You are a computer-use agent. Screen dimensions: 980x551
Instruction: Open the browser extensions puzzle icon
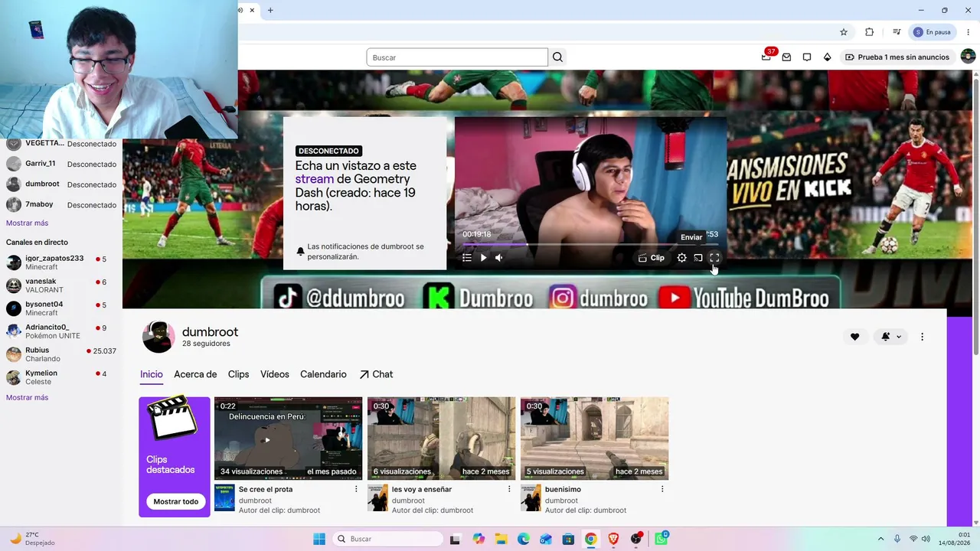[x=869, y=32]
